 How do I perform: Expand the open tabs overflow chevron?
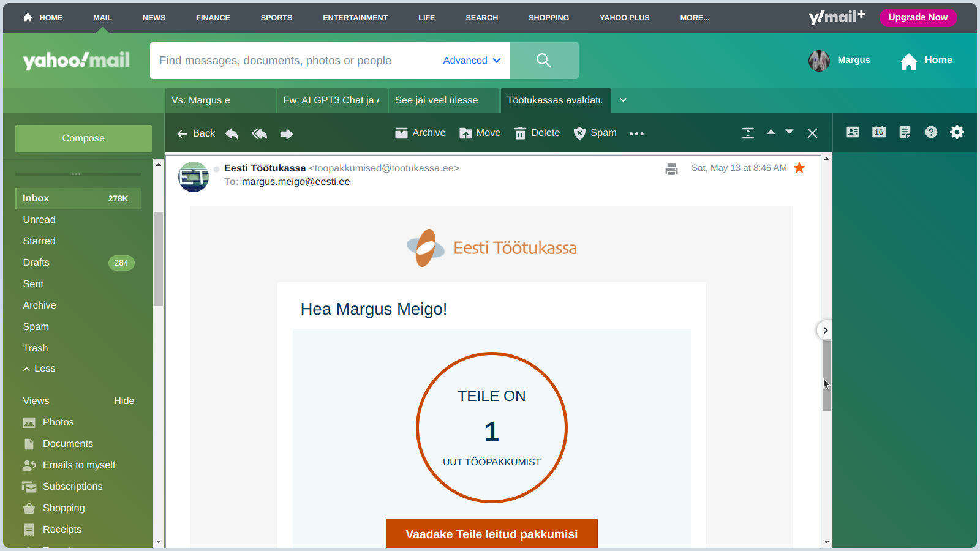click(x=623, y=100)
